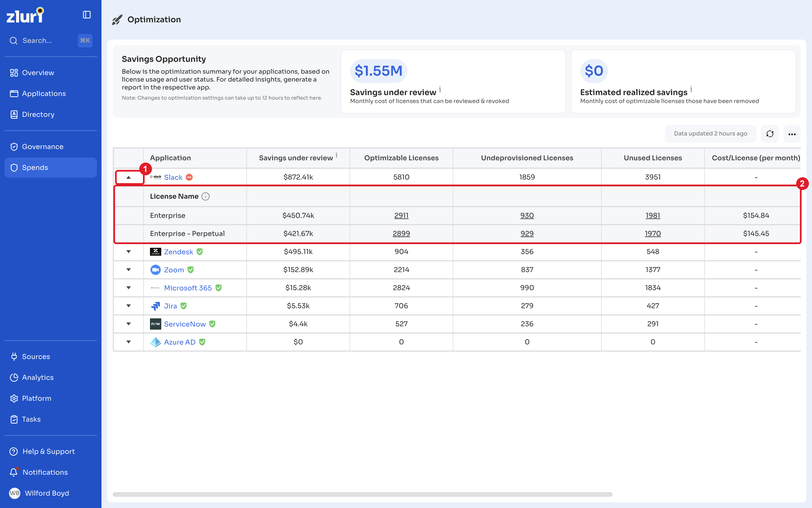Image resolution: width=812 pixels, height=508 pixels.
Task: Click Enterprise undeprovisioned licenses 930
Action: point(527,215)
